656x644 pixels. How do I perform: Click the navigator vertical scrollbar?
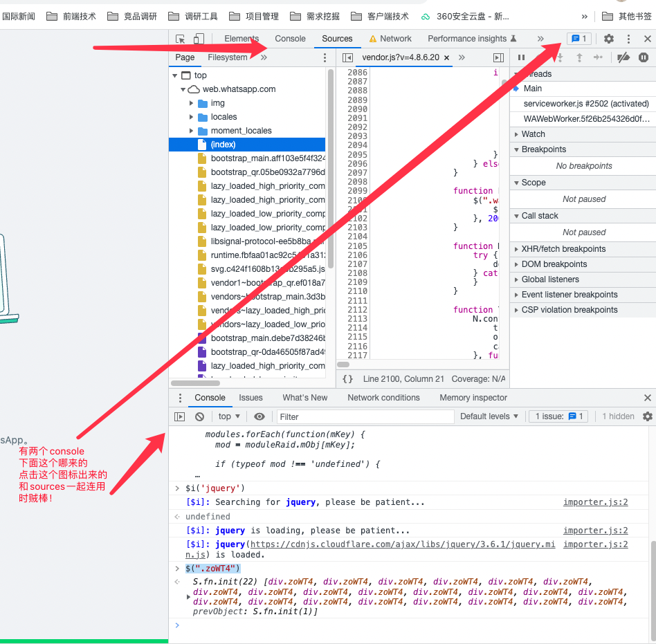pyautogui.click(x=331, y=169)
